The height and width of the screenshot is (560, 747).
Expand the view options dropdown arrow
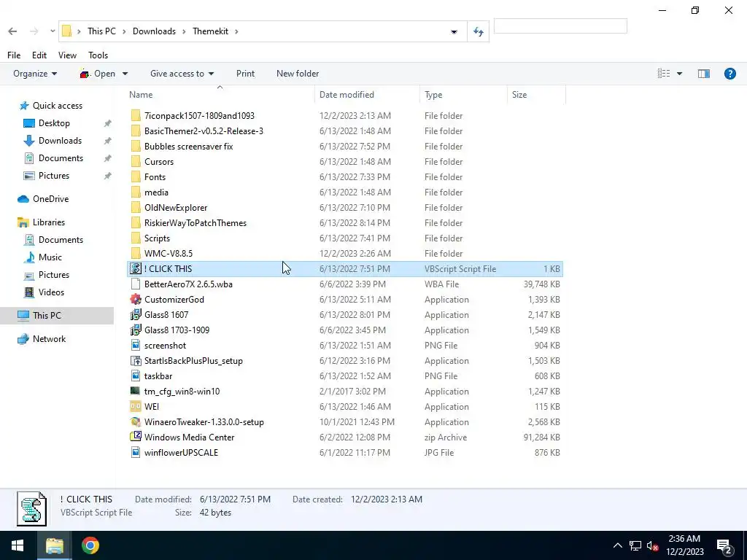679,74
